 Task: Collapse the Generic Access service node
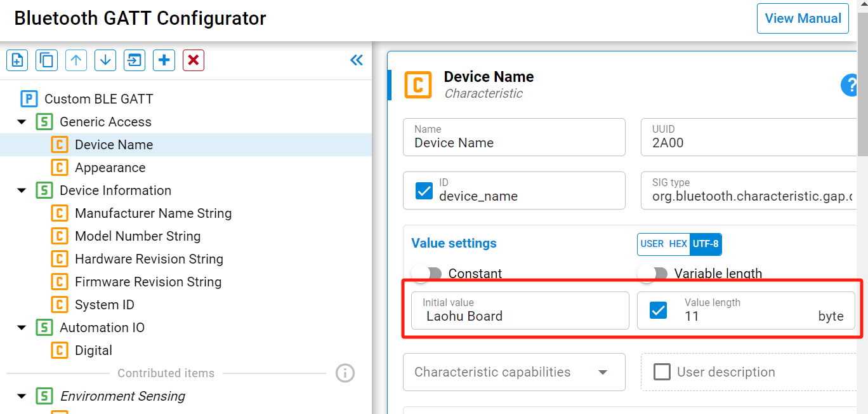point(22,122)
